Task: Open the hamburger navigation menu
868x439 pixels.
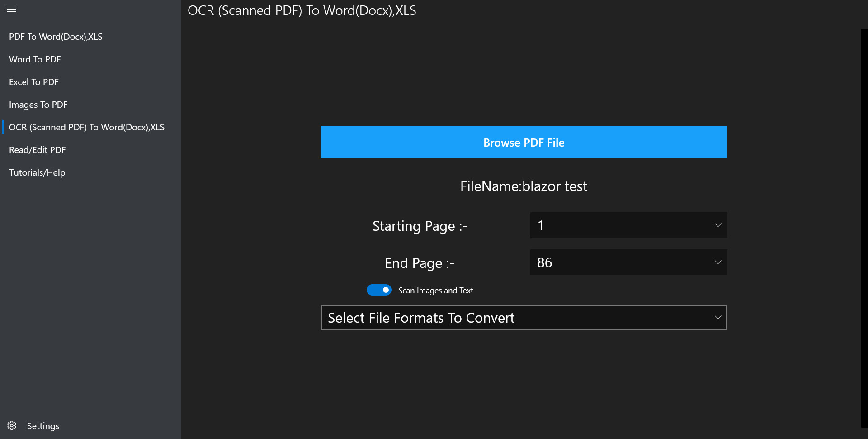Action: tap(11, 9)
